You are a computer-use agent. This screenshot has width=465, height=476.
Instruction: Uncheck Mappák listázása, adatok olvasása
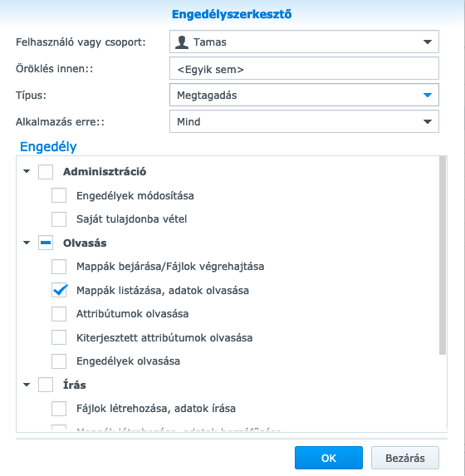pos(59,290)
